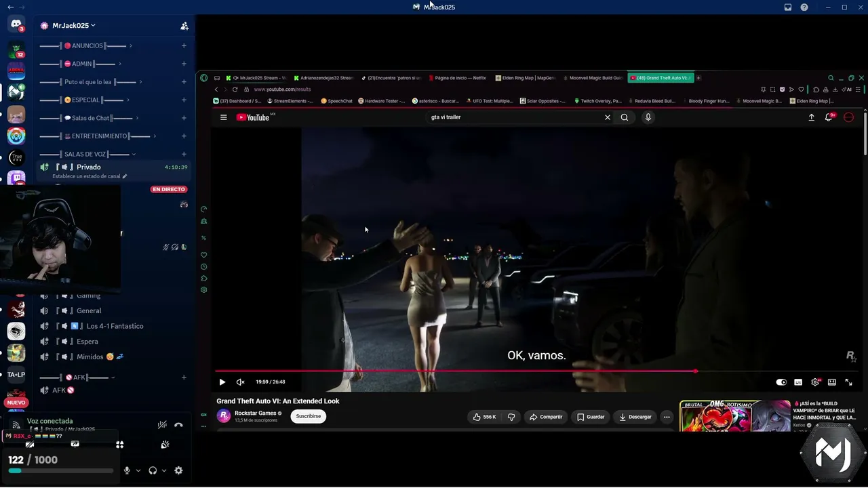The height and width of the screenshot is (488, 868).
Task: Open the TA+LP server in the server list
Action: [x=16, y=374]
